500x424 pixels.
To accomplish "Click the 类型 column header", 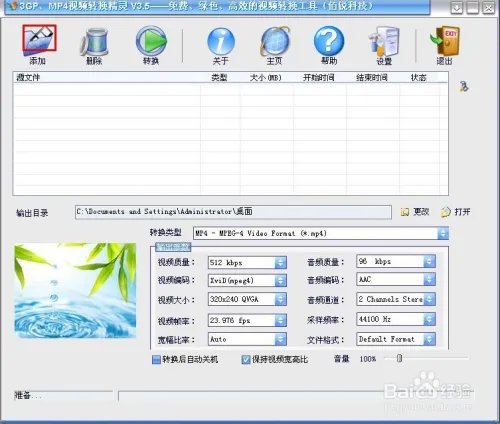I will coord(220,78).
